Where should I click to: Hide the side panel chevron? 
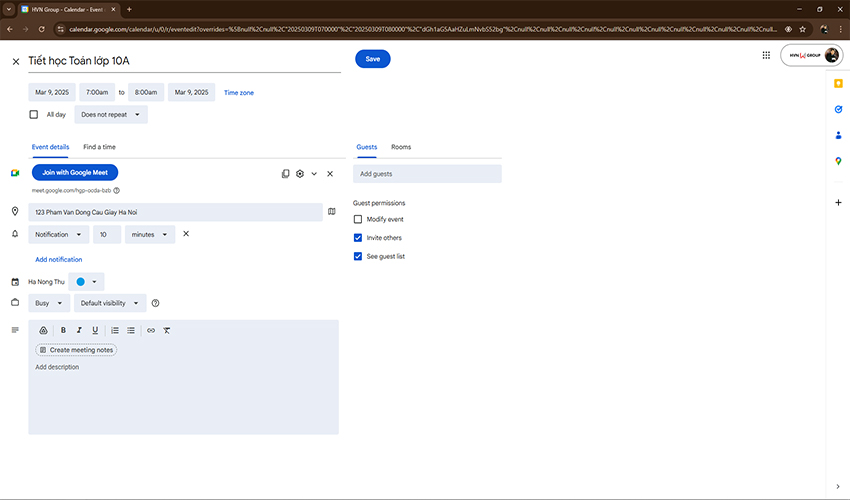[x=838, y=486]
